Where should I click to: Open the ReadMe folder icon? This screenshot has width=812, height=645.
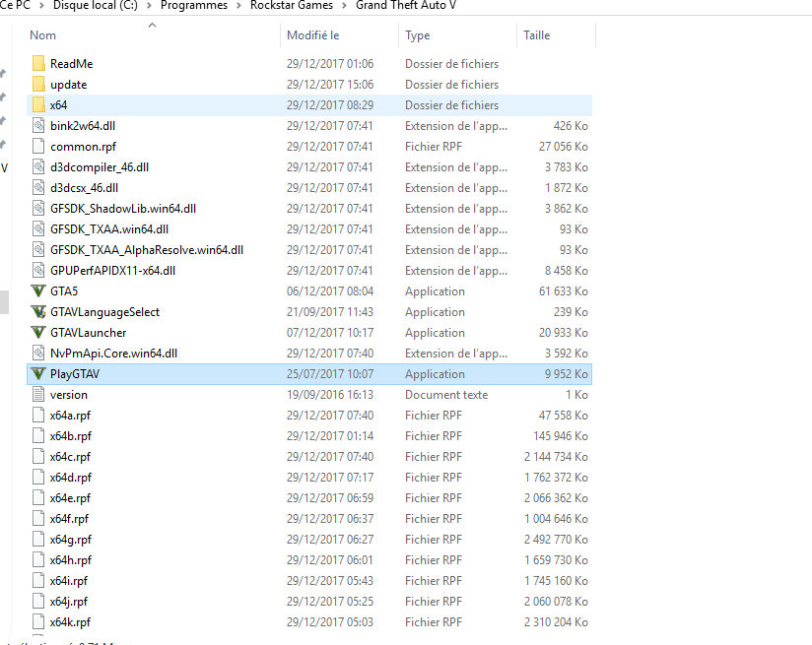click(38, 64)
